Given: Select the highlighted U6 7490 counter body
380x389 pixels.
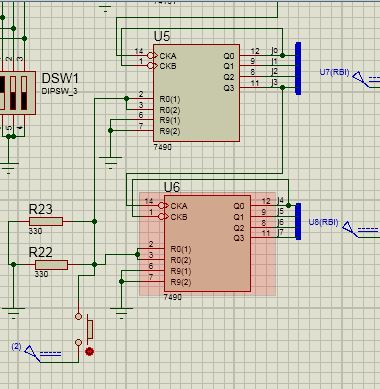Looking at the screenshot, I should (207, 244).
